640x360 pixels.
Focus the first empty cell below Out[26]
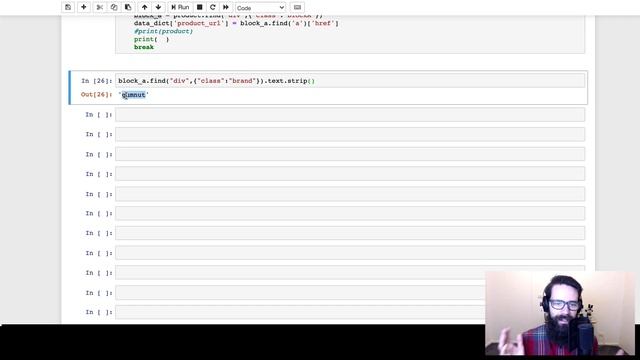350,115
